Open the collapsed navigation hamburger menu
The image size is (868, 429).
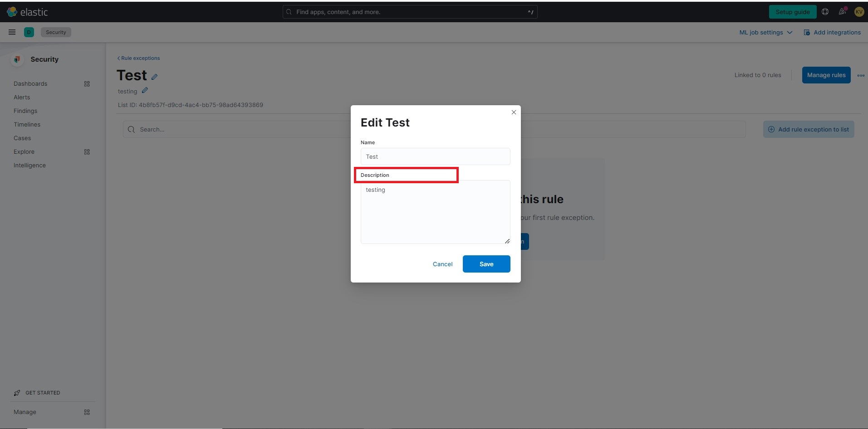pyautogui.click(x=12, y=32)
